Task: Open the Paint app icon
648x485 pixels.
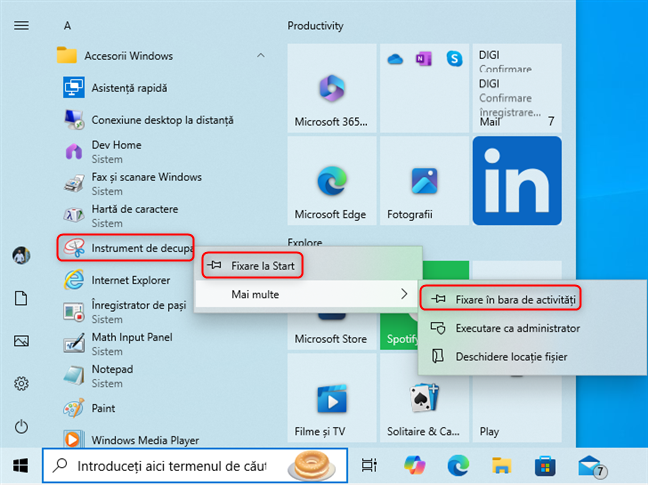Action: (73, 408)
